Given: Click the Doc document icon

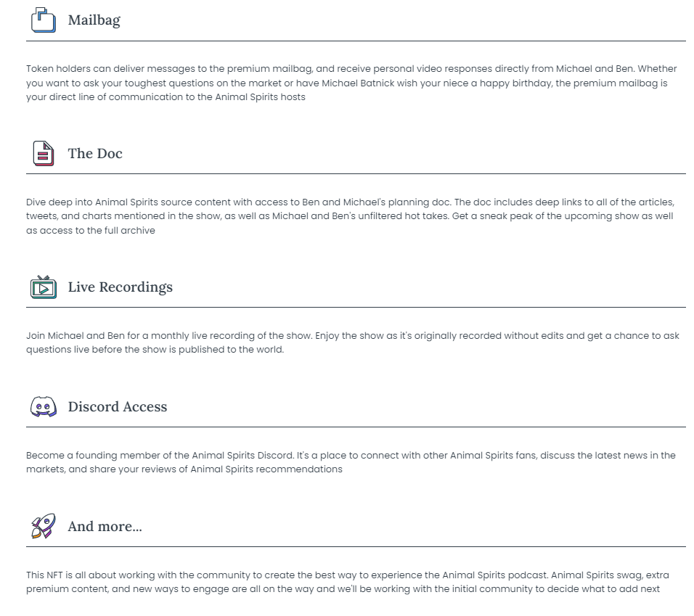Looking at the screenshot, I should click(44, 153).
